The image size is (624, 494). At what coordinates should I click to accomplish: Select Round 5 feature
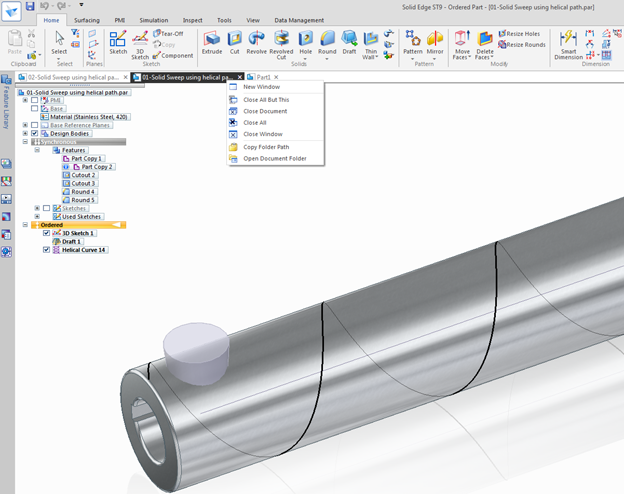(80, 200)
